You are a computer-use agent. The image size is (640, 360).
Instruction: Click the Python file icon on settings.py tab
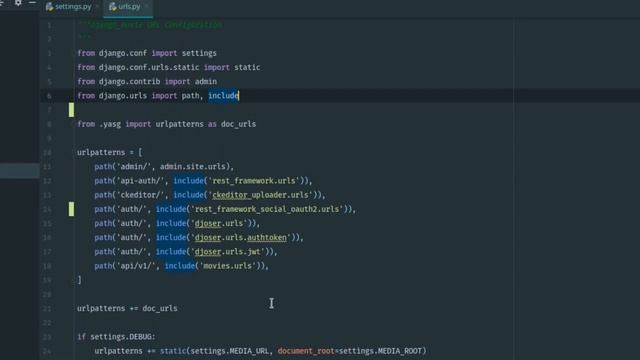click(x=49, y=7)
